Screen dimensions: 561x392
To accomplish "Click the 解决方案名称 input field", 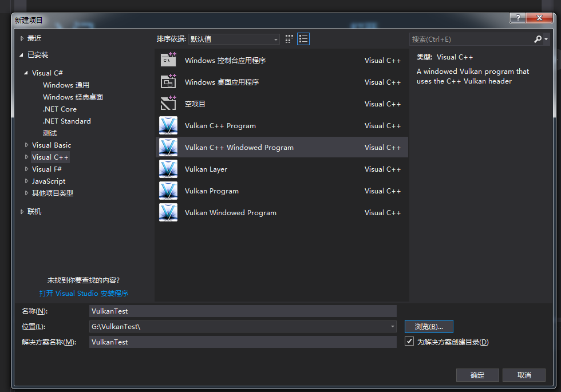I will (x=243, y=342).
